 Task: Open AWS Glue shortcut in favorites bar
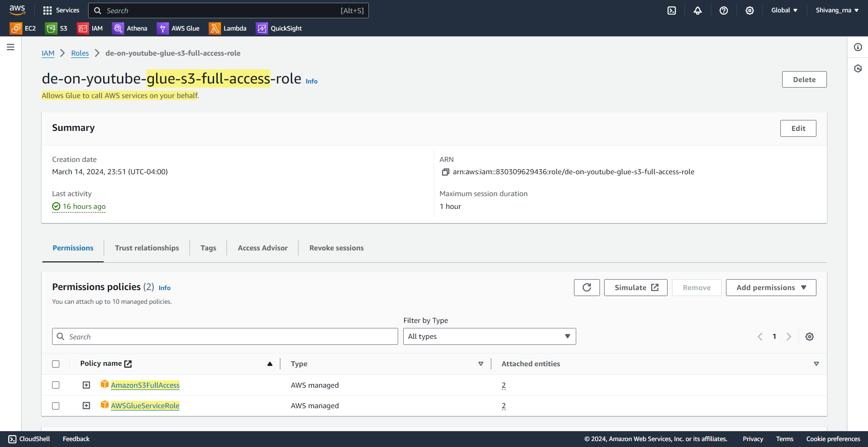[x=179, y=28]
